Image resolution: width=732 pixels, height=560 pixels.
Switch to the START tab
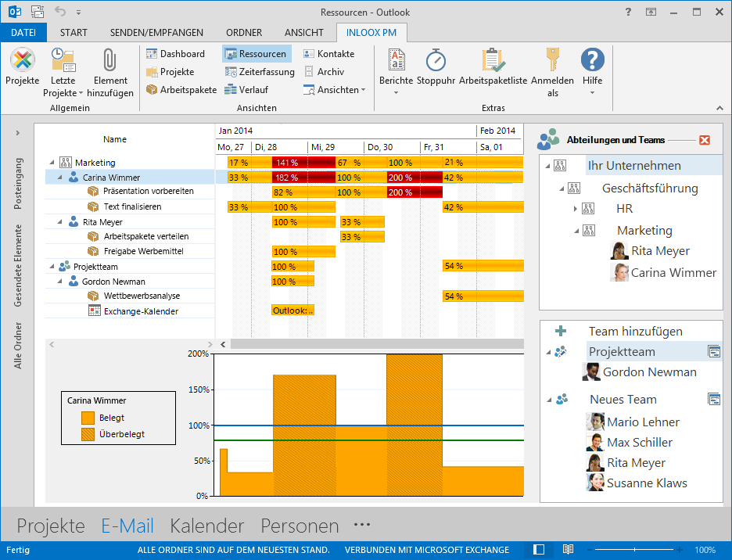pyautogui.click(x=74, y=33)
